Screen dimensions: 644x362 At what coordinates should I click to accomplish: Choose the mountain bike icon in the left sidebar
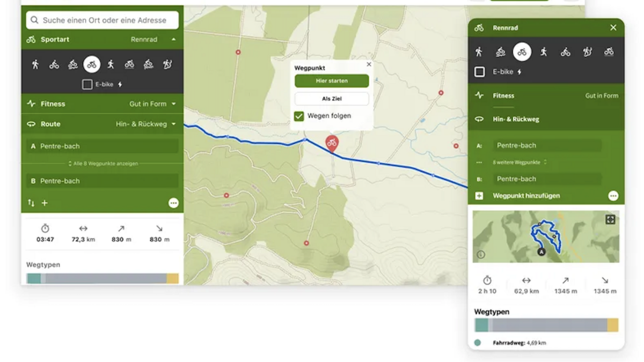coord(73,65)
